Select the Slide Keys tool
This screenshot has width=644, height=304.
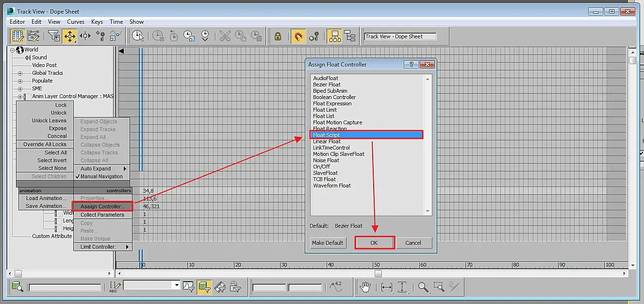pyautogui.click(x=85, y=36)
